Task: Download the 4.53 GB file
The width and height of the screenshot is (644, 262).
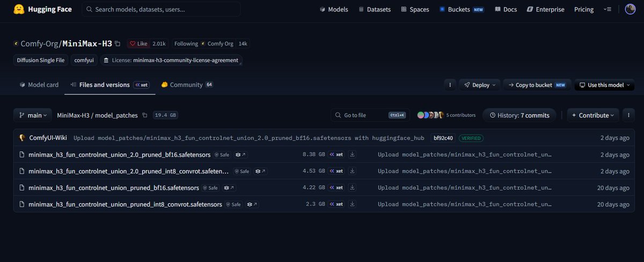Action: [x=353, y=171]
